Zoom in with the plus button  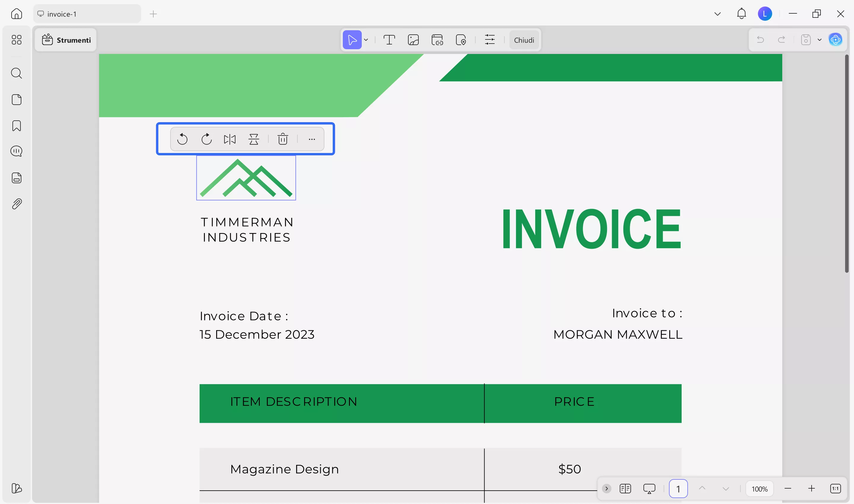812,489
